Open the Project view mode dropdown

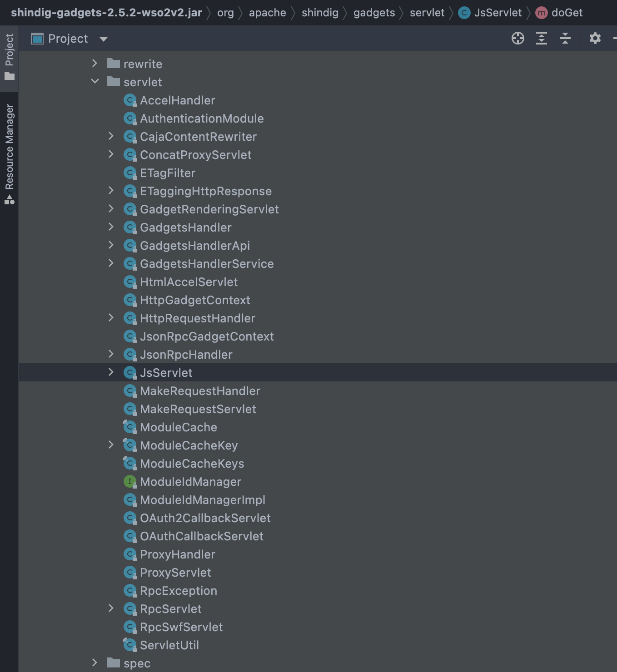[x=104, y=39]
